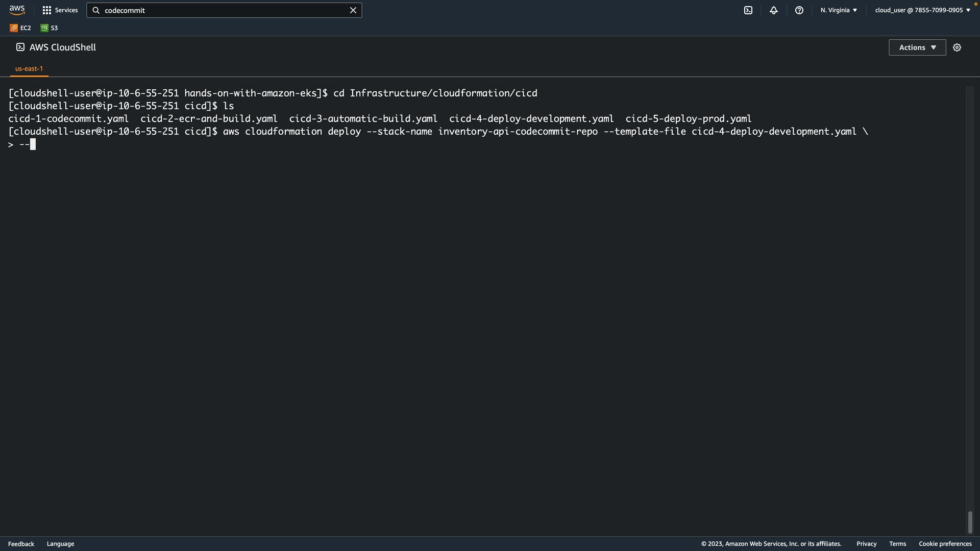
Task: Open the EC2 favorite shortcut
Action: click(20, 28)
